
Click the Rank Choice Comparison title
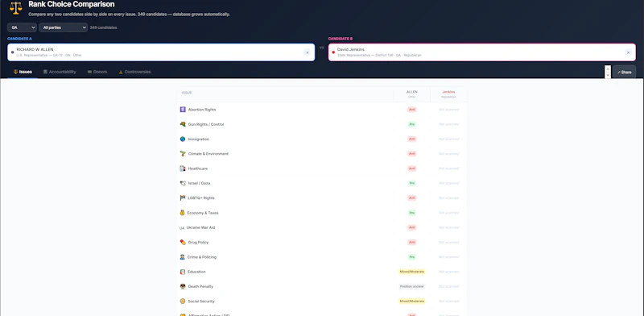(72, 5)
